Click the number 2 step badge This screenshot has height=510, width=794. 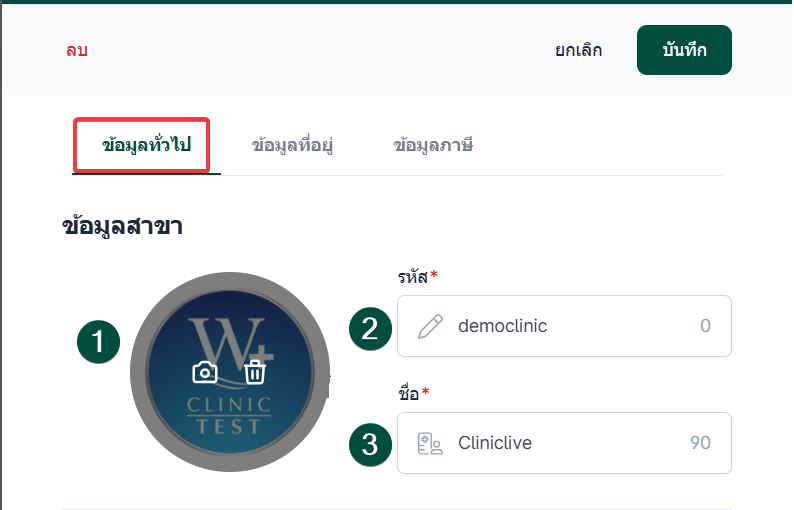[370, 327]
